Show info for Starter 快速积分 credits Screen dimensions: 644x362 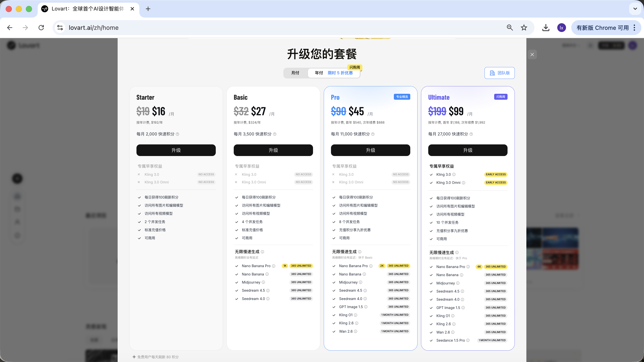[x=177, y=134]
